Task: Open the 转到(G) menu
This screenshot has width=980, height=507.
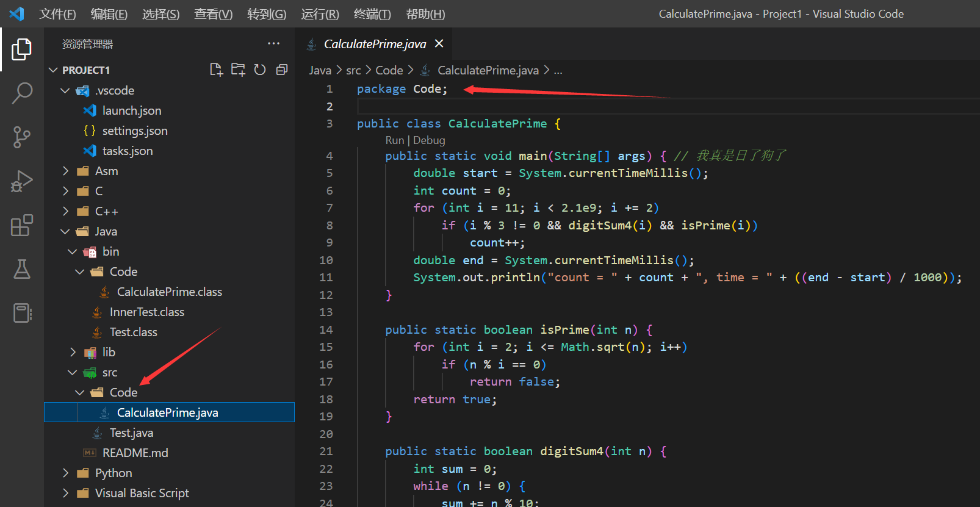Action: 267,13
